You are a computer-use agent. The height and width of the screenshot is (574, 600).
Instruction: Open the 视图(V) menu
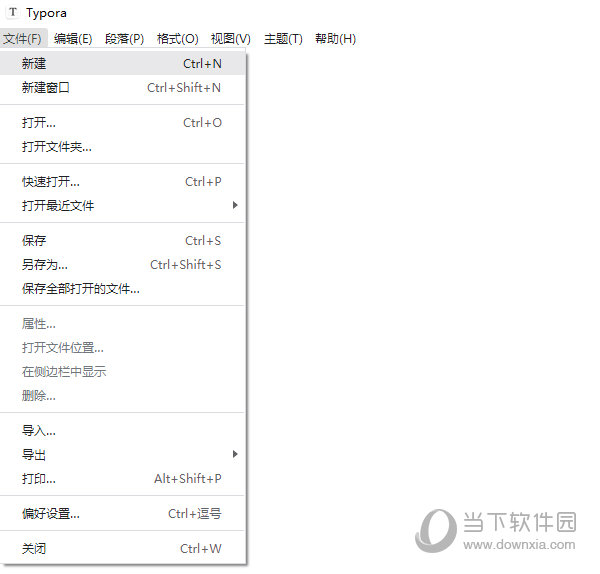click(231, 39)
